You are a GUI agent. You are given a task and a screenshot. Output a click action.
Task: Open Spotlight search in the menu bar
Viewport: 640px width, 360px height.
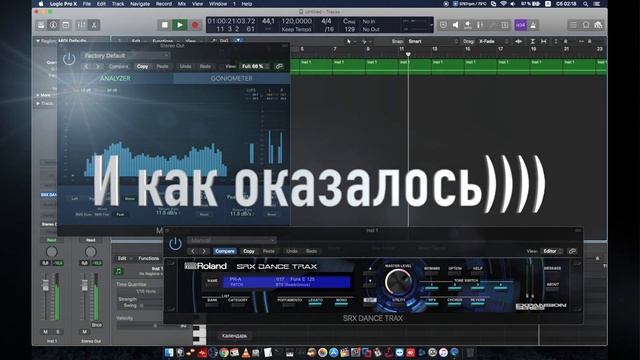tap(585, 4)
